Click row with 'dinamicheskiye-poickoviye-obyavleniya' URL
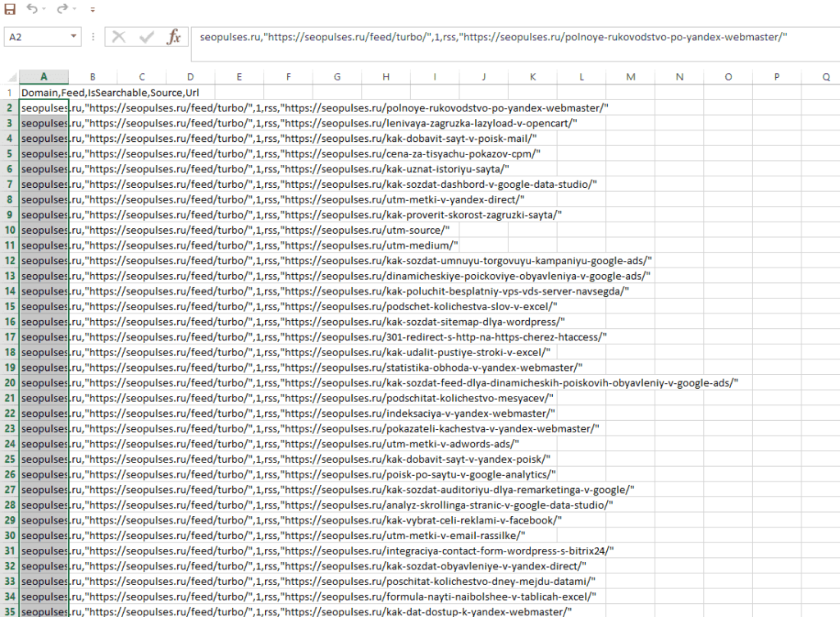The image size is (840, 617). [336, 276]
